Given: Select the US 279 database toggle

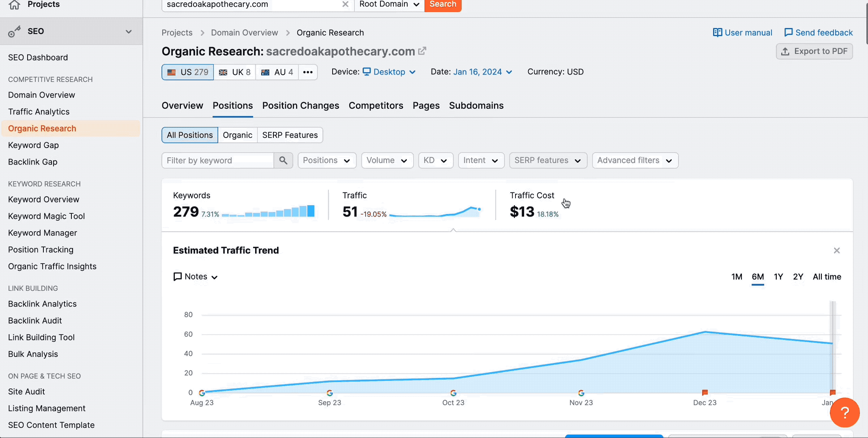Looking at the screenshot, I should [x=188, y=72].
